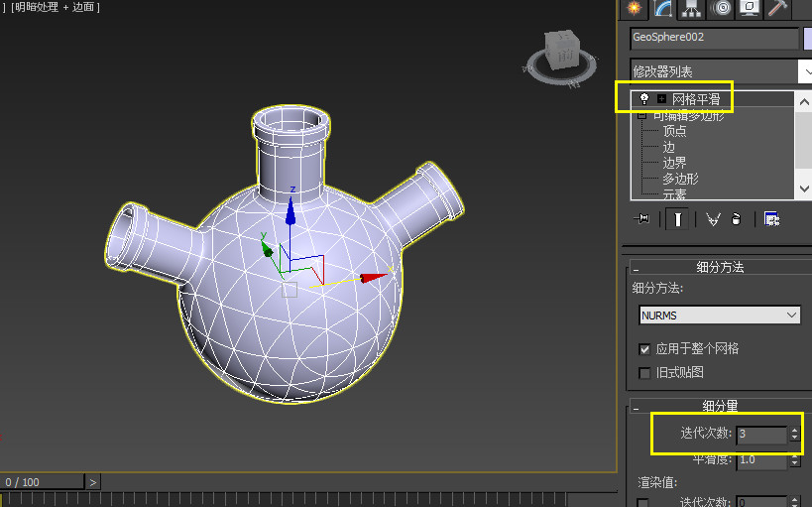The image size is (812, 507).
Task: Click the green Y axis gizmo arrow
Action: (x=268, y=248)
